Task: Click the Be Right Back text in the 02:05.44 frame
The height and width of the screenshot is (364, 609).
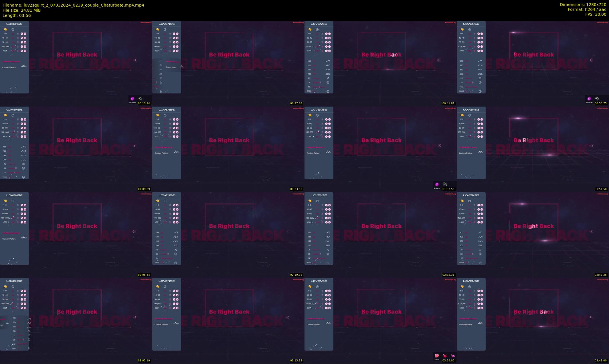Action: pos(77,226)
